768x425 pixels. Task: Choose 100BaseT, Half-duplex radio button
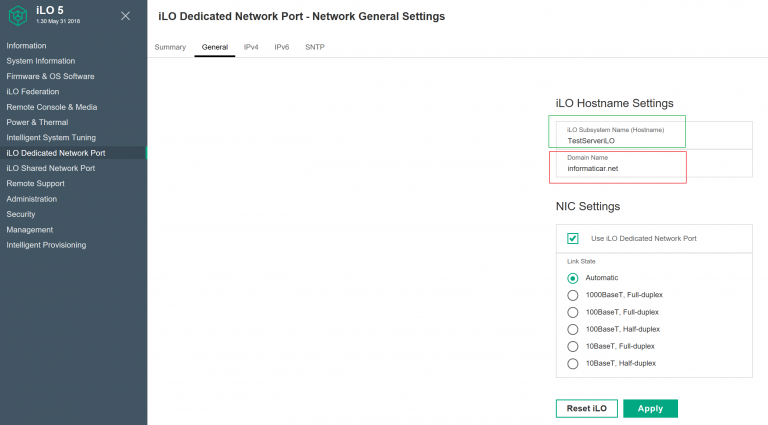[573, 329]
